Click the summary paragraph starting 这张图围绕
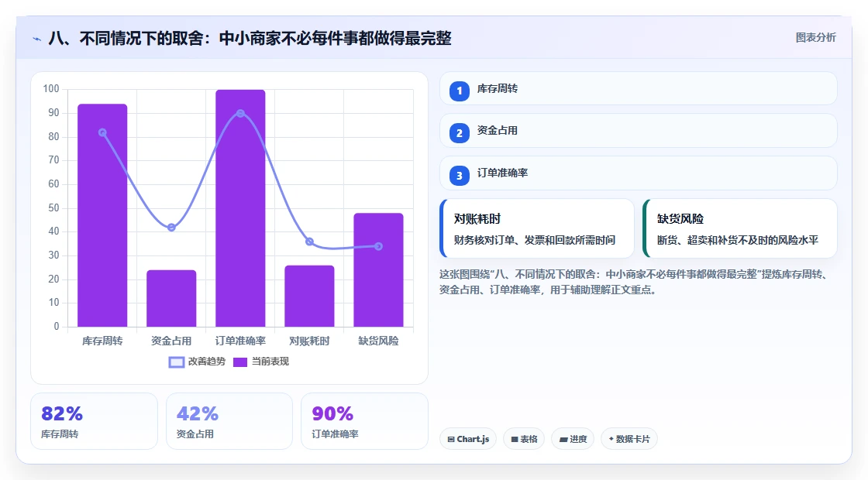This screenshot has width=868, height=480. pos(635,282)
